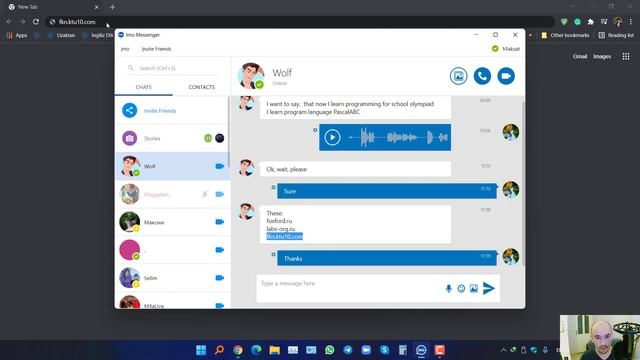The width and height of the screenshot is (640, 360).
Task: Click the Search (Ctrl+S) box
Action: point(173,68)
